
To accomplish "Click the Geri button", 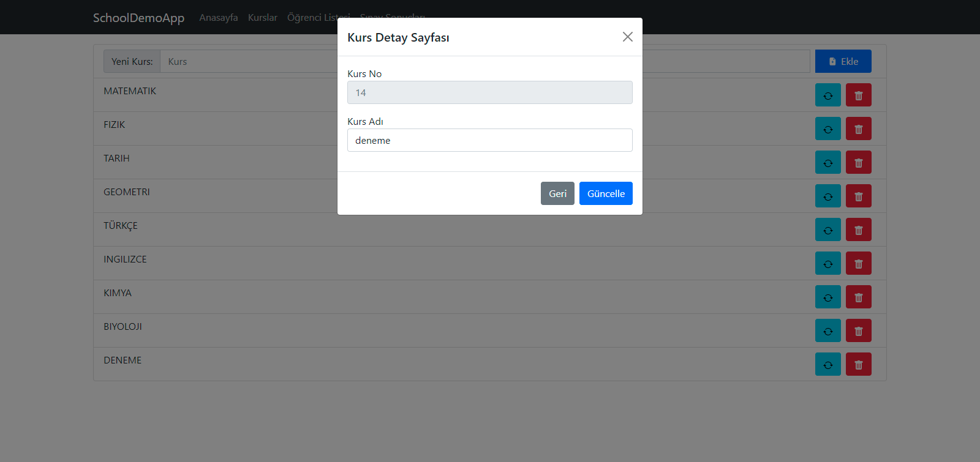I will (x=557, y=193).
